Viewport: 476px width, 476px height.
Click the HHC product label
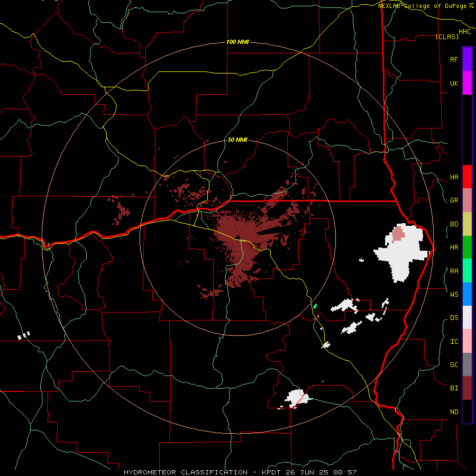(x=464, y=32)
